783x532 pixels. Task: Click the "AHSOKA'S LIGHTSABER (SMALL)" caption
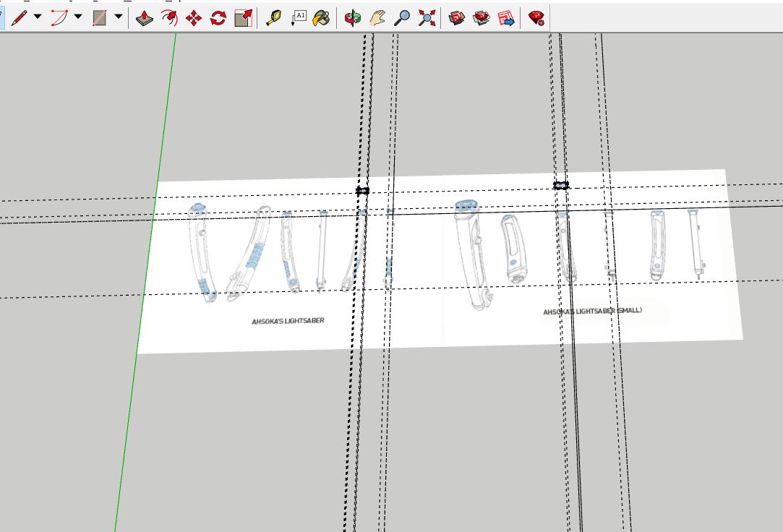tap(593, 312)
